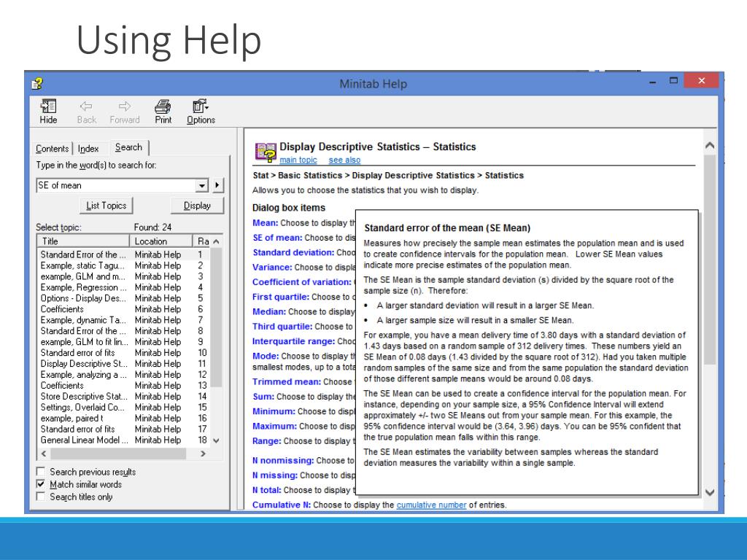
Task: Click help content scroll down arrow
Action: 710,492
